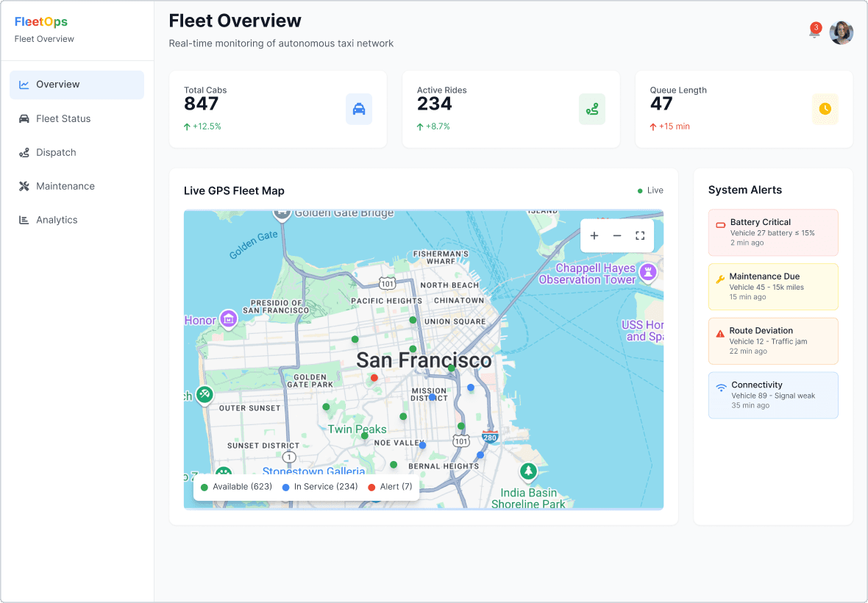Click the red Alert legend dot

371,488
